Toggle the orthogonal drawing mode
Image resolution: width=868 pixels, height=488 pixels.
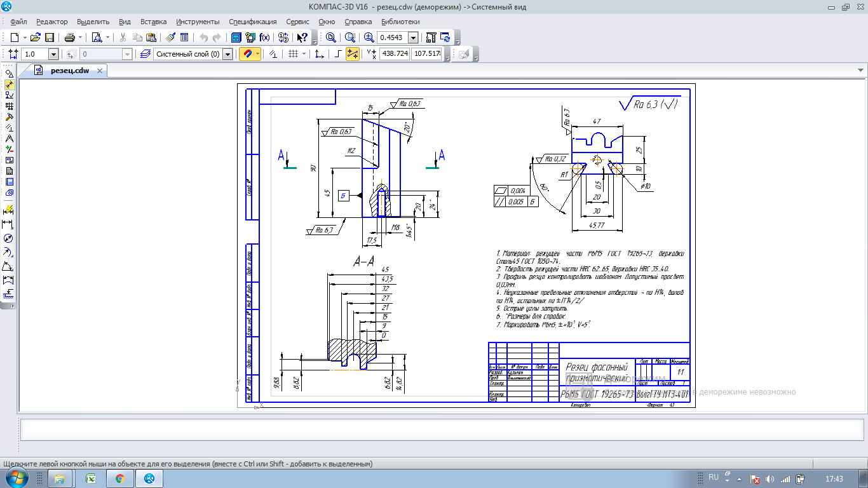338,54
